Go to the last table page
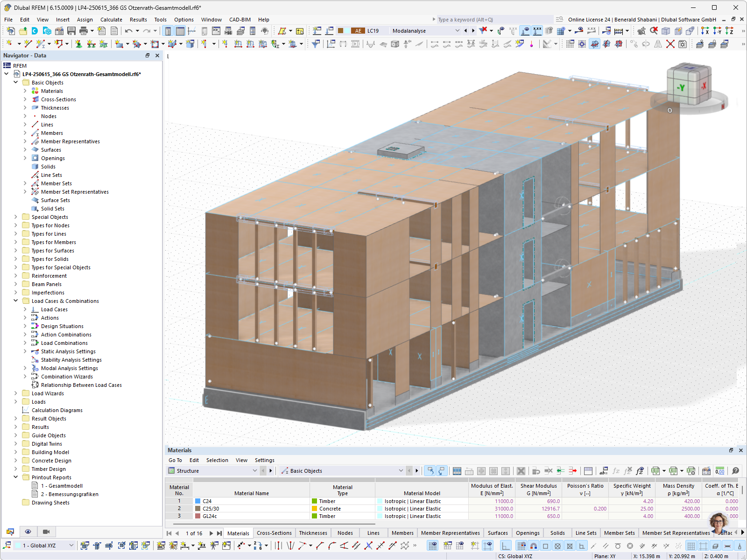Screen dimensions: 747x560 click(219, 533)
